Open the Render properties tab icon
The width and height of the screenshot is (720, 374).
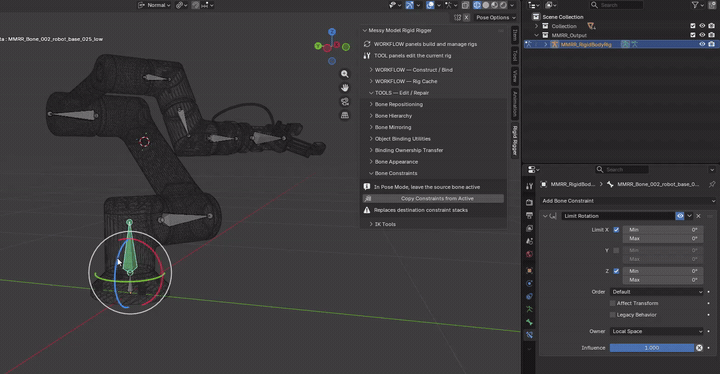click(x=529, y=202)
